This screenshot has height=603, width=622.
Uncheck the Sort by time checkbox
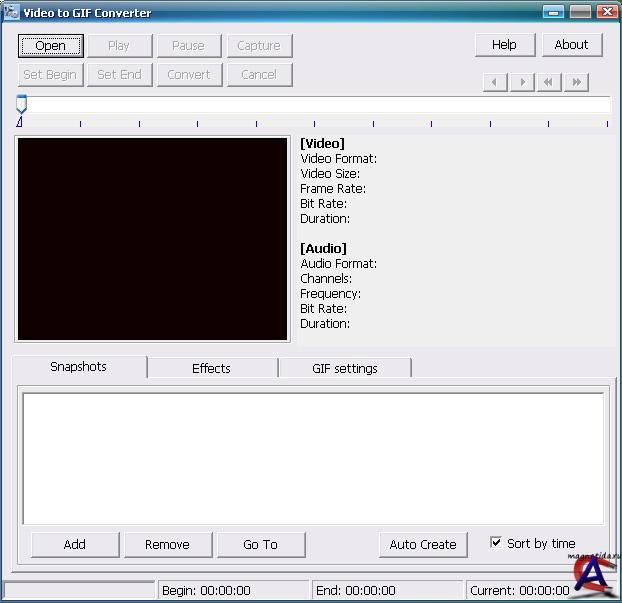pyautogui.click(x=495, y=542)
